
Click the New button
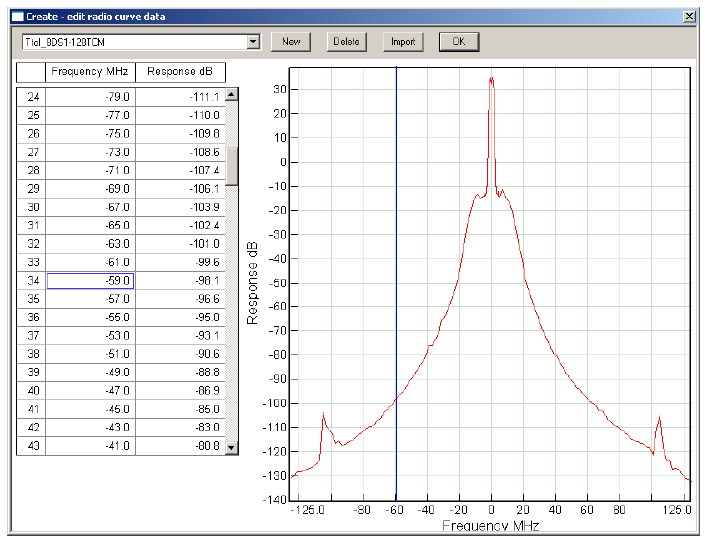pos(291,42)
